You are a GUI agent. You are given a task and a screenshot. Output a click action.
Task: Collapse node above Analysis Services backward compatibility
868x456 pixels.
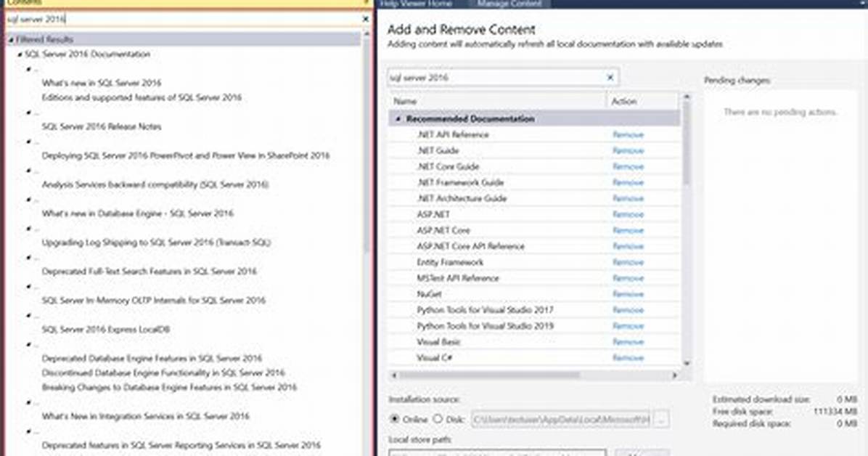pyautogui.click(x=29, y=170)
